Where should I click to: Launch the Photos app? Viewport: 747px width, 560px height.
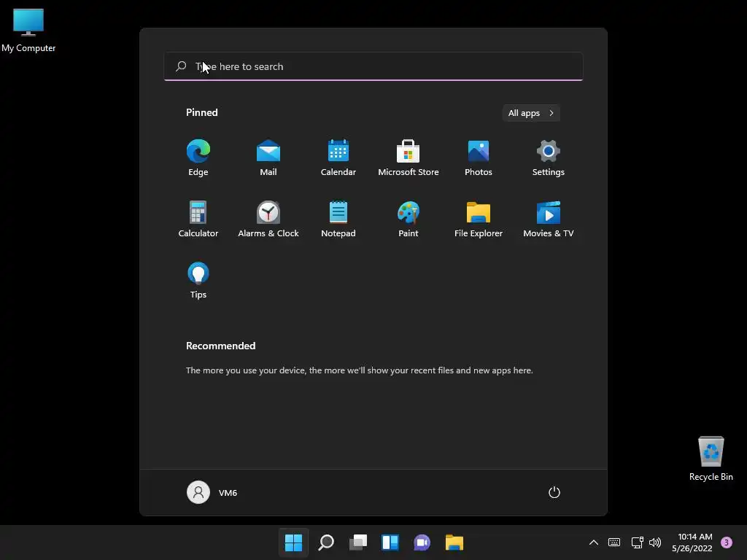point(479,158)
